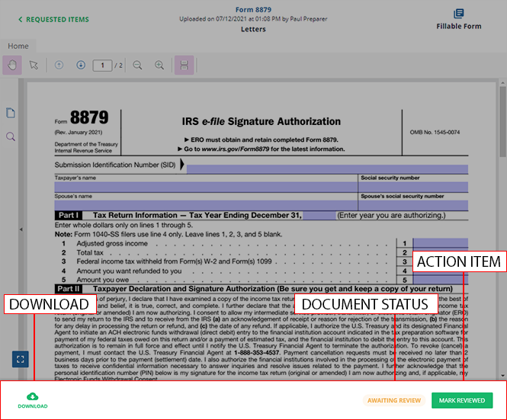This screenshot has width=507, height=420.
Task: Click the page number input field
Action: click(x=102, y=66)
